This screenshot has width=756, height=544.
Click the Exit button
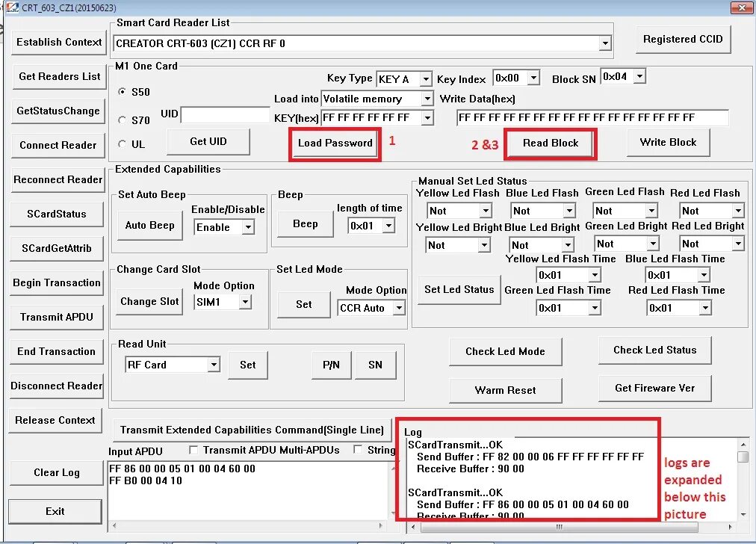[55, 511]
